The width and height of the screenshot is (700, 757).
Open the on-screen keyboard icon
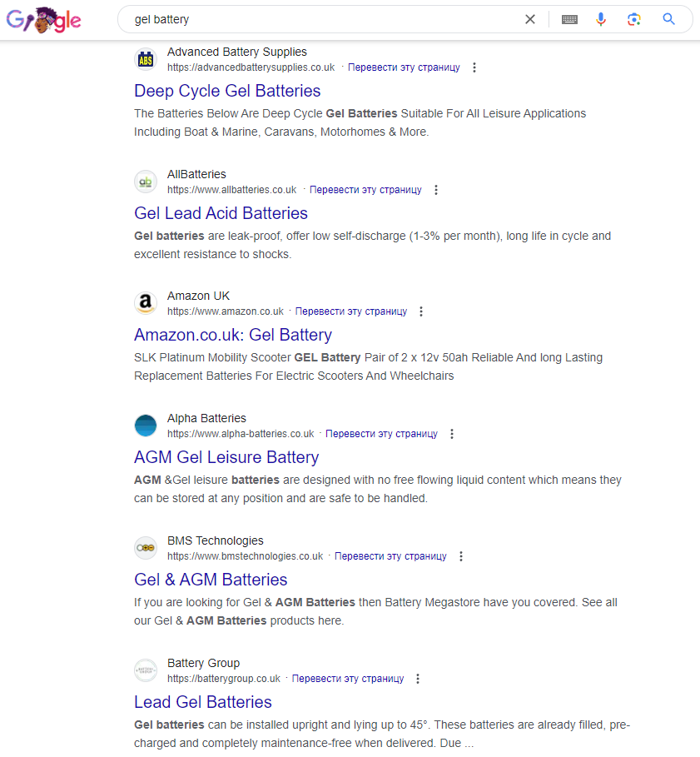tap(570, 19)
